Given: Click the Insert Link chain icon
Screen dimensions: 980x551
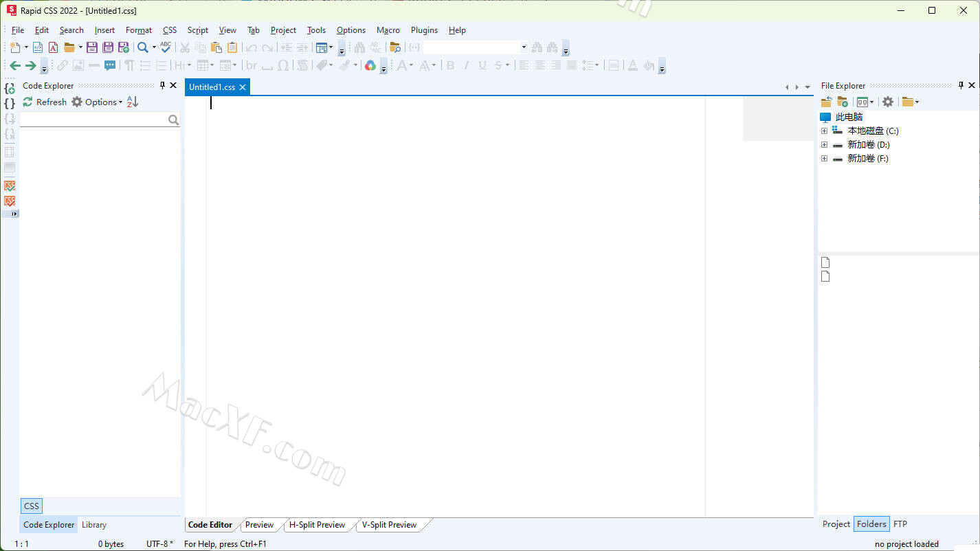Looking at the screenshot, I should pos(63,65).
